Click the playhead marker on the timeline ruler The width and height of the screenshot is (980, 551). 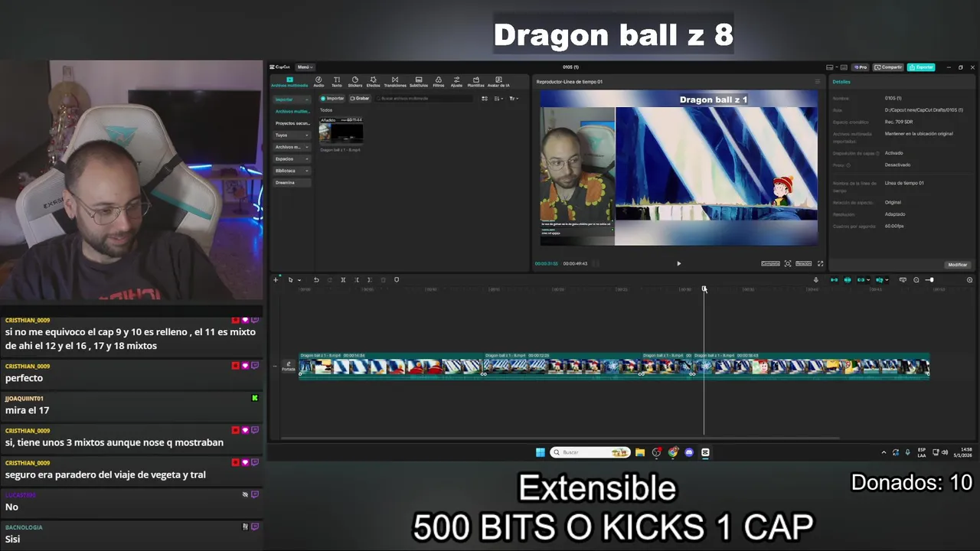pos(704,289)
